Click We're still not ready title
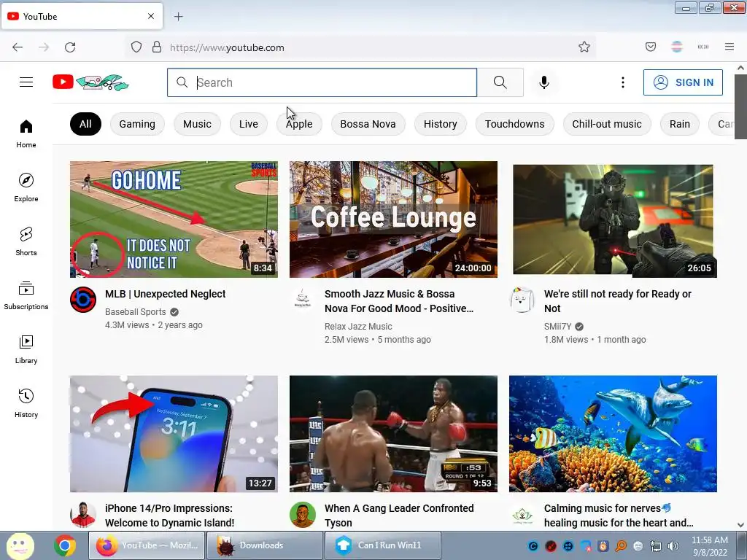 coord(618,301)
